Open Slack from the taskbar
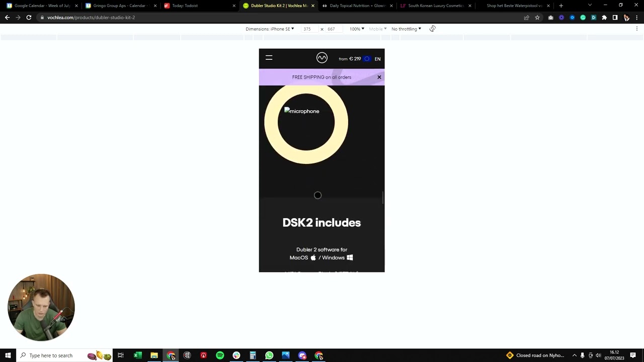This screenshot has height=362, width=644. [236, 355]
